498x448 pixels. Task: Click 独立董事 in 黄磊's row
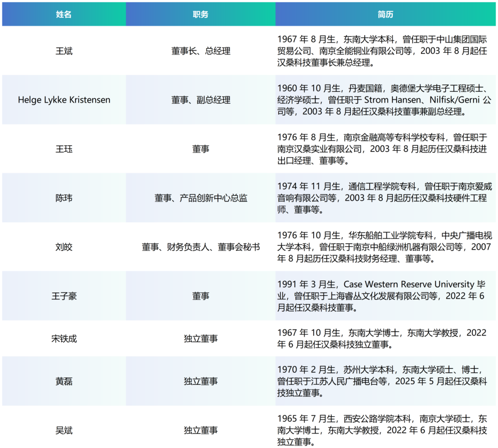(x=201, y=381)
